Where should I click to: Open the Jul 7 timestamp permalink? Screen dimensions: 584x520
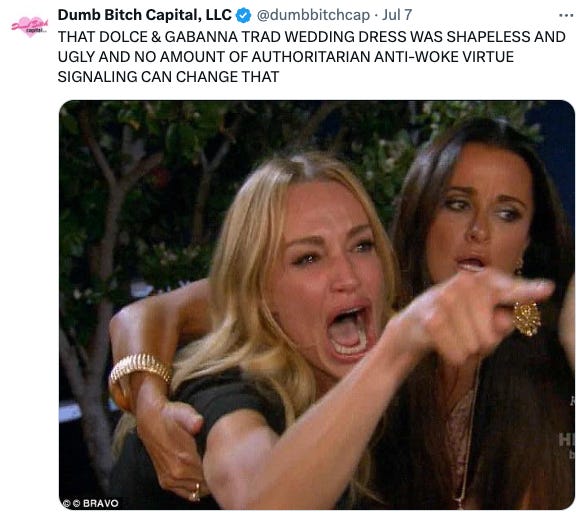tap(397, 15)
